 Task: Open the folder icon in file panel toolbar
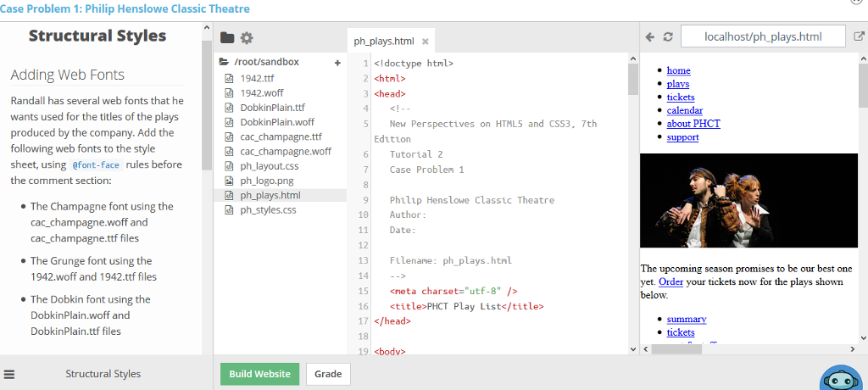227,37
